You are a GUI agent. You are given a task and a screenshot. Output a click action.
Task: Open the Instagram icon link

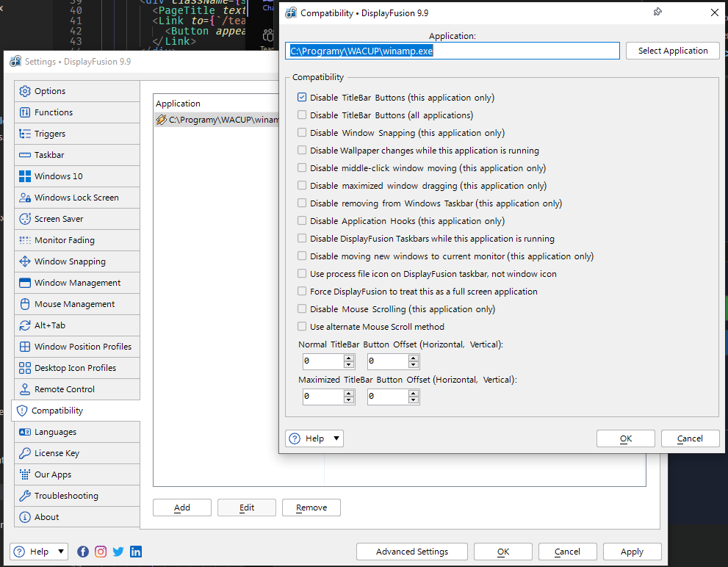(101, 552)
